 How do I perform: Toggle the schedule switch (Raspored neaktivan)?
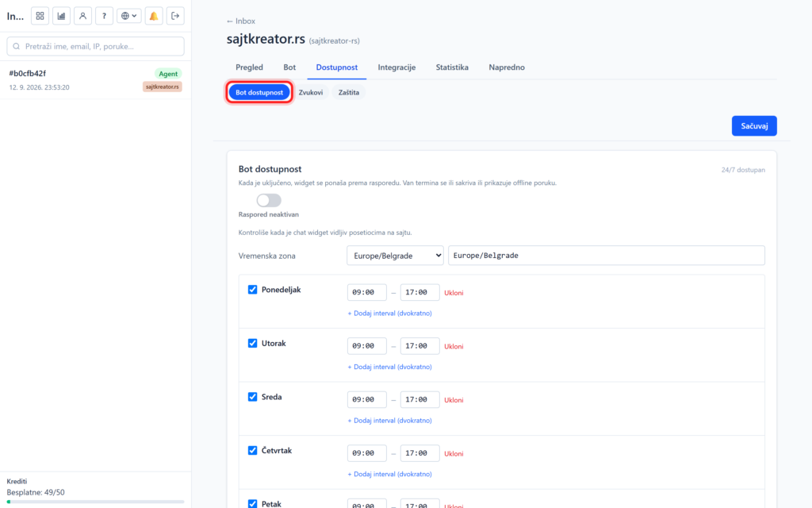pos(269,200)
